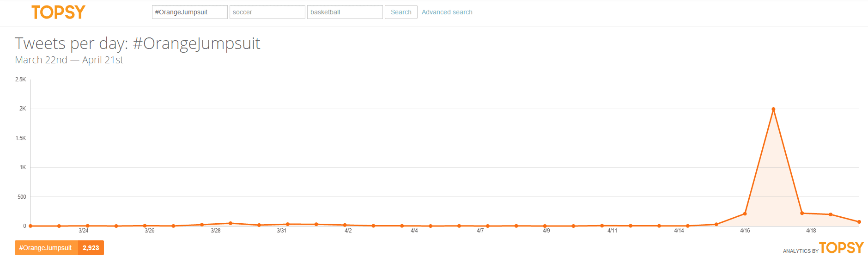Select the basketball comparison term field

tap(345, 12)
